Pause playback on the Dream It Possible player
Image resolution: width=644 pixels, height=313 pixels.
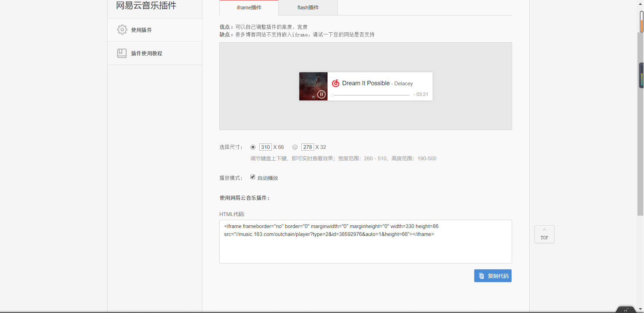tap(321, 94)
